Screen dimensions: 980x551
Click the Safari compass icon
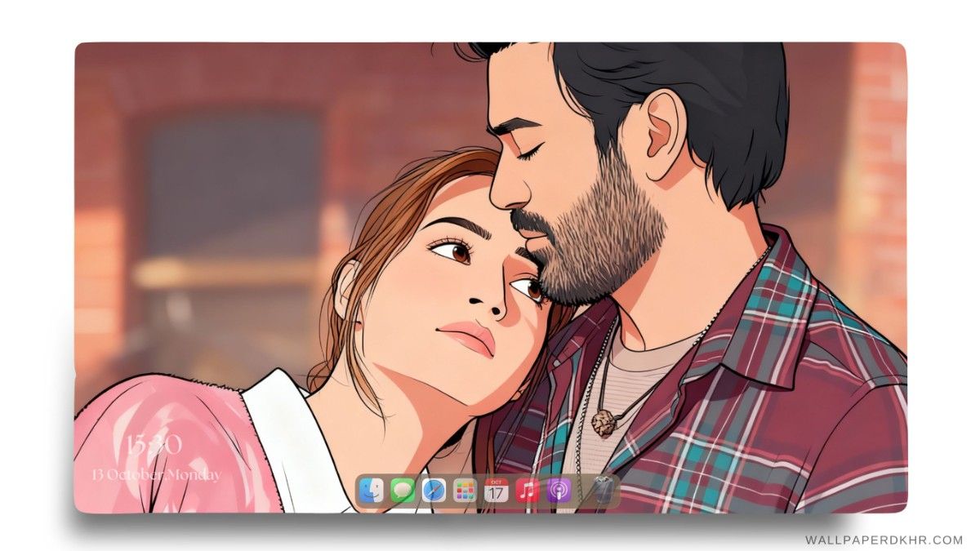(433, 489)
